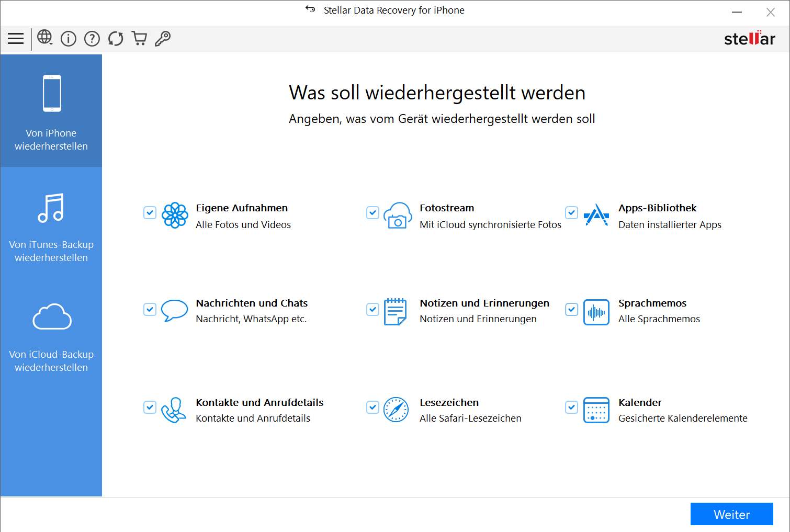Uncheck Apps-Bibliothek checkbox
The image size is (790, 532).
click(571, 213)
